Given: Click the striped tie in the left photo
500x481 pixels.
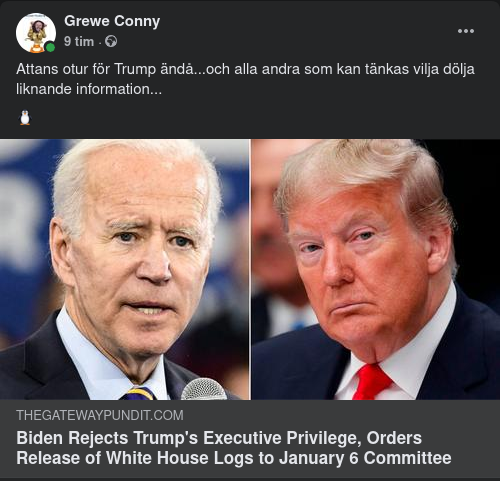Looking at the screenshot, I should tap(139, 393).
